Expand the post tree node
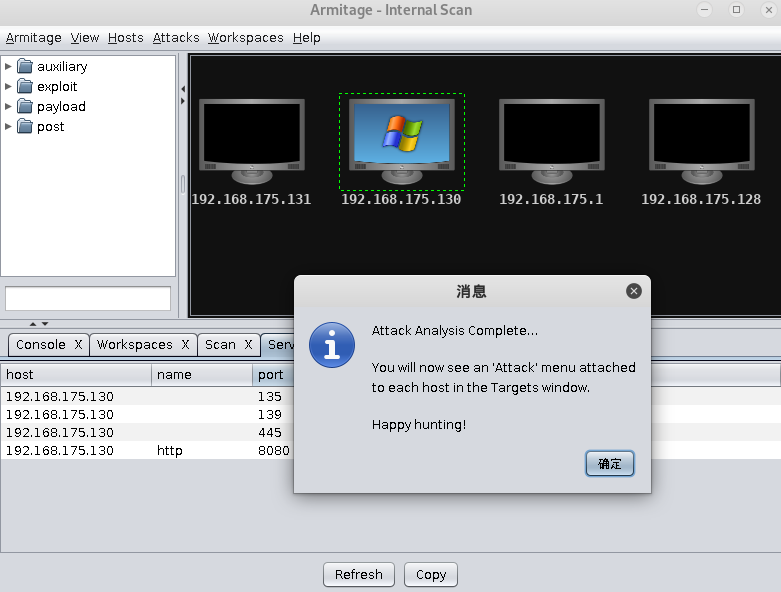Viewport: 781px width, 592px height. 8,126
